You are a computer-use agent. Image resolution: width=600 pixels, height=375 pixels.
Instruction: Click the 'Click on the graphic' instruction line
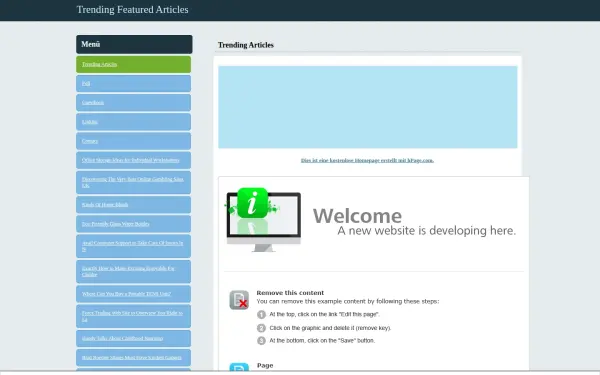point(330,328)
